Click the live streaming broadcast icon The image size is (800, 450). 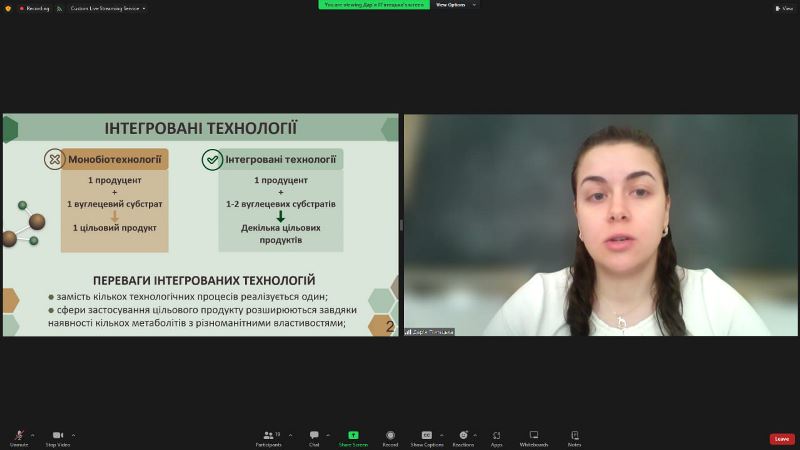tap(60, 9)
